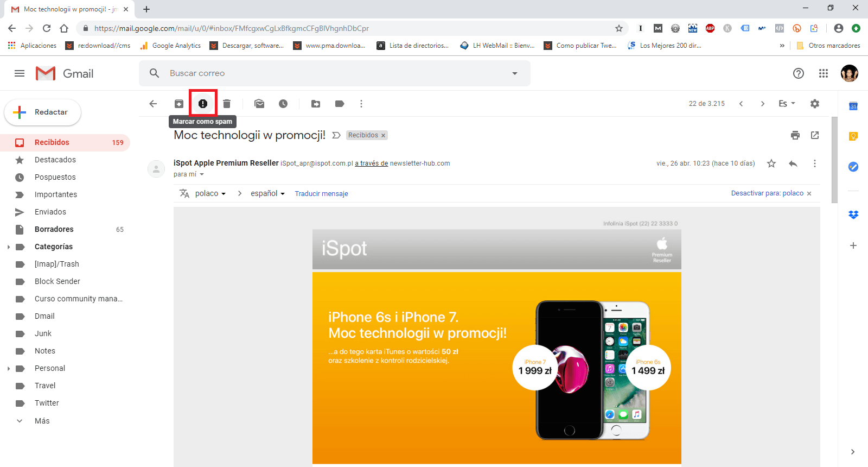The height and width of the screenshot is (467, 868).
Task: Snooze this email with clock icon
Action: click(283, 104)
